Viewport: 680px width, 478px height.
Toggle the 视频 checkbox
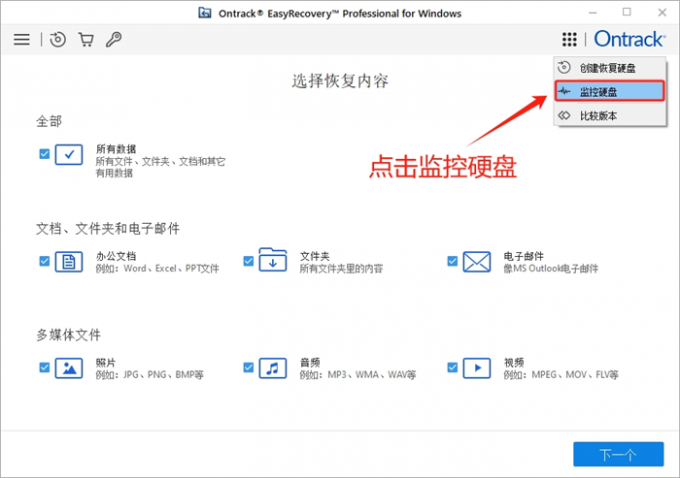tap(452, 368)
